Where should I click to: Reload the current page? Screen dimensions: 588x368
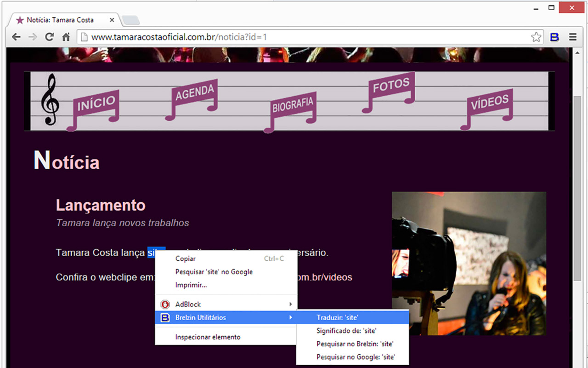point(49,37)
